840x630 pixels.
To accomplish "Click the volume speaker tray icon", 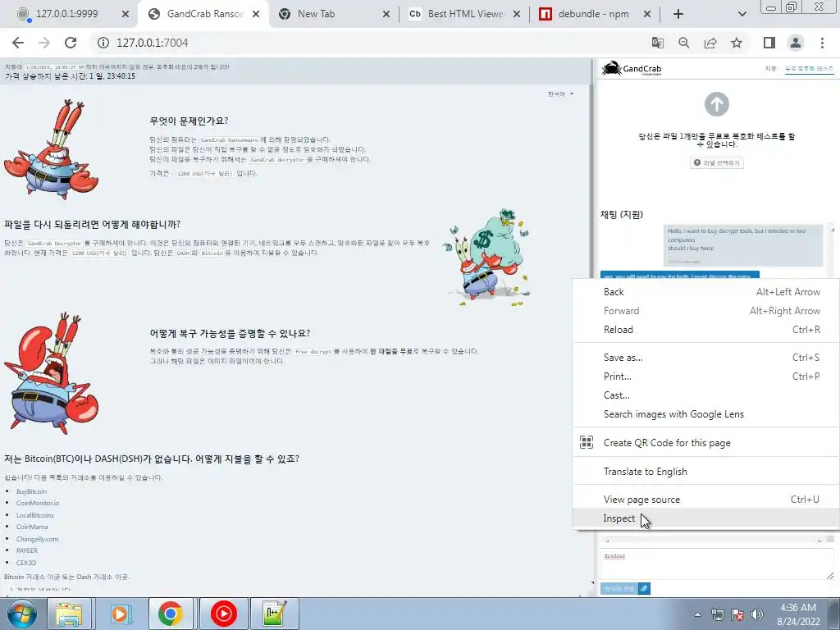I will pyautogui.click(x=757, y=614).
